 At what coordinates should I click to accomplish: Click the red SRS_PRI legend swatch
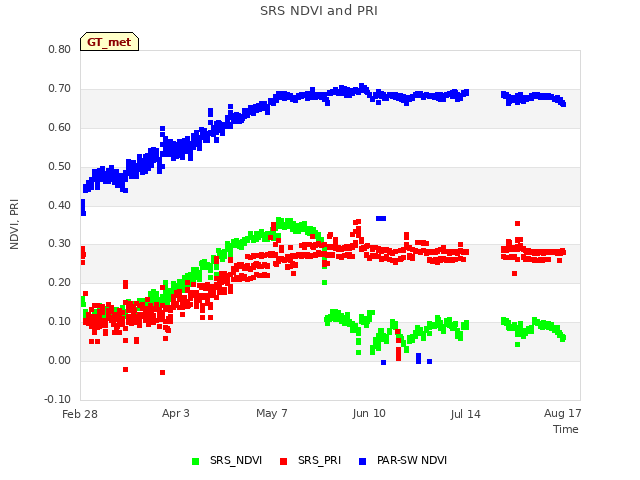pos(283,461)
